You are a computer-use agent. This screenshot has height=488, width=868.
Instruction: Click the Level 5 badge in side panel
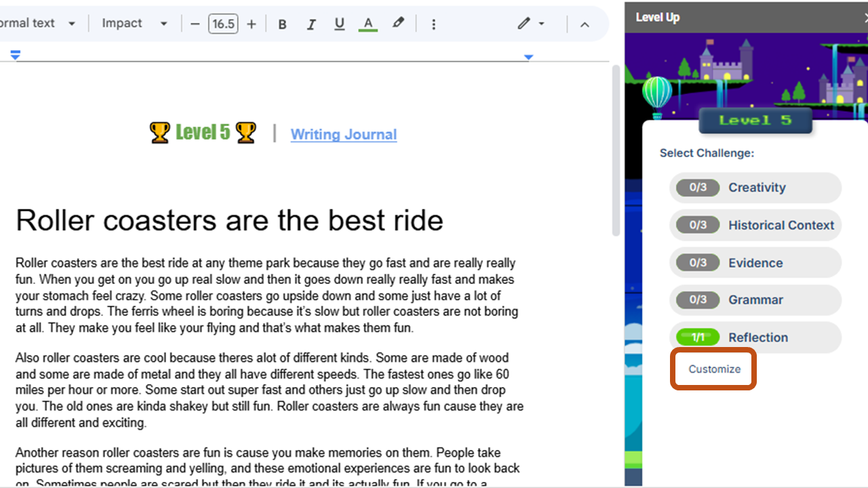click(755, 121)
